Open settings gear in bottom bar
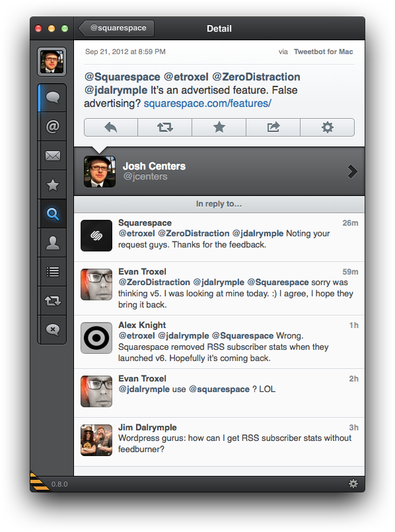This screenshot has height=532, width=395. (x=353, y=483)
